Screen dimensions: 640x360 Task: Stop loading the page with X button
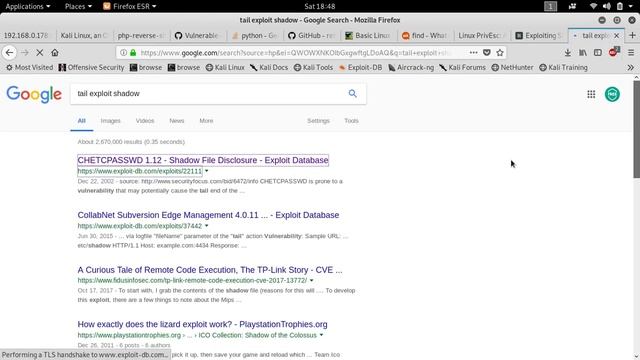click(40, 53)
